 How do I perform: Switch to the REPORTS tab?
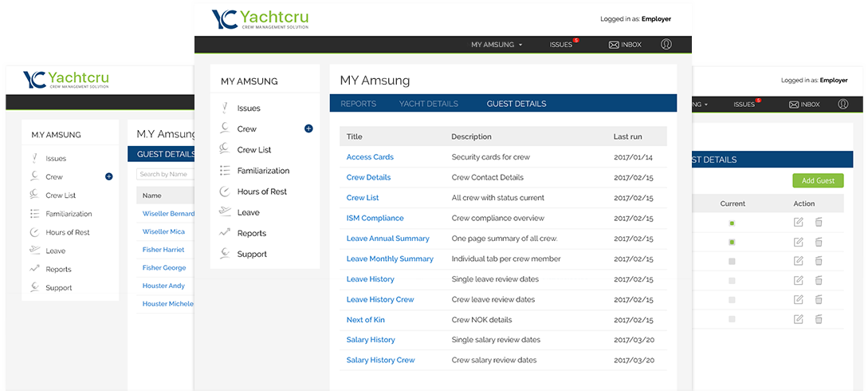[358, 104]
